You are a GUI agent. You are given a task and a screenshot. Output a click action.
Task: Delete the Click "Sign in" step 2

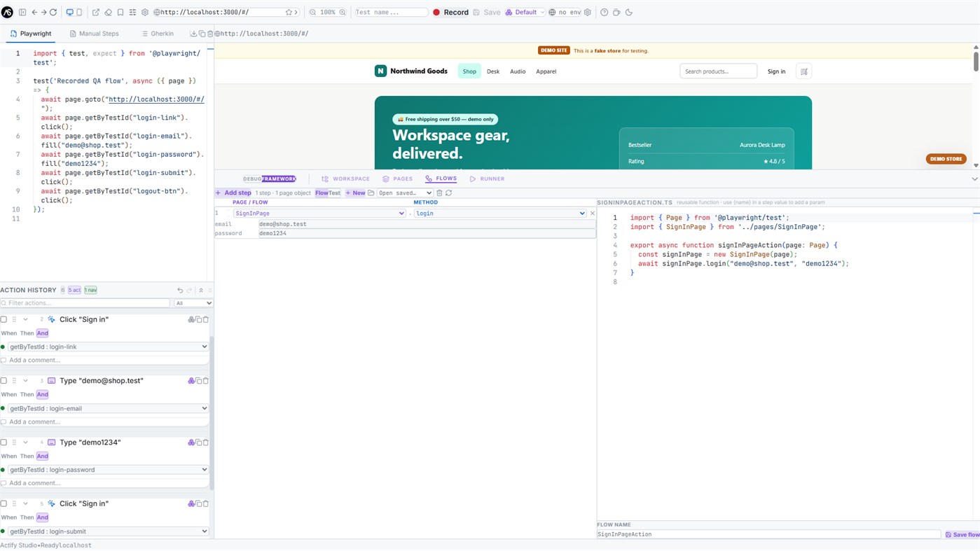click(x=206, y=319)
